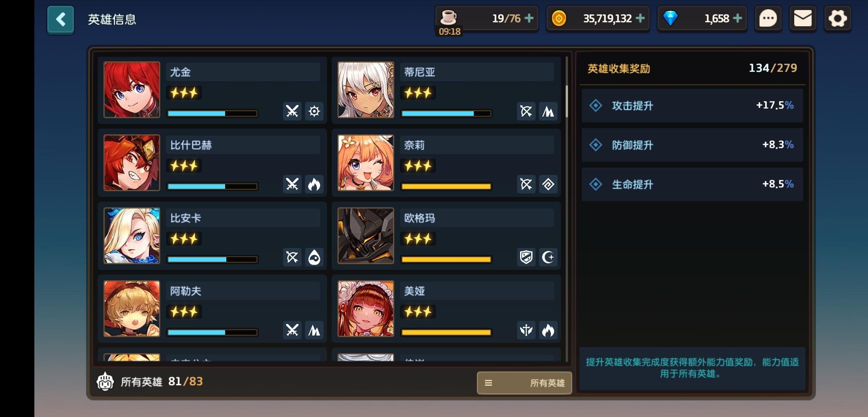Click dark element icon on 欧格玛
Viewport: 868px width, 417px height.
click(x=548, y=257)
